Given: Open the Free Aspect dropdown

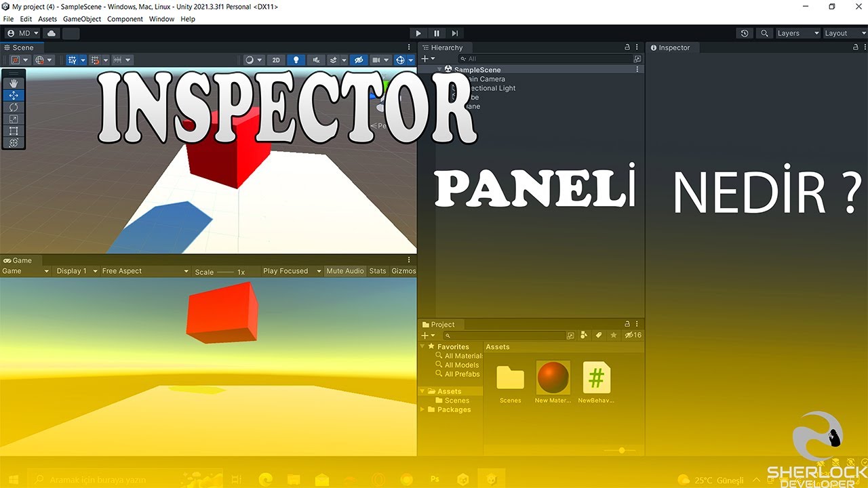Looking at the screenshot, I should pos(145,271).
